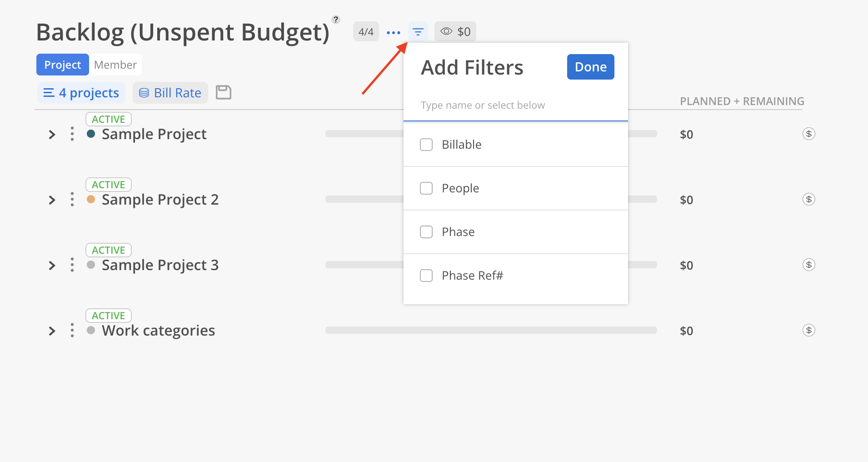Click the dollar icon for Sample Project

coord(808,134)
